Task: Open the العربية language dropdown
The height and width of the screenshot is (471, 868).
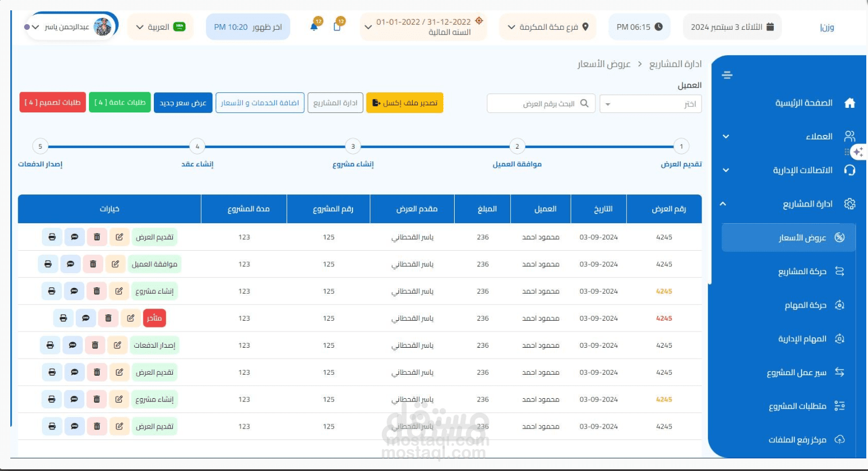Action: (160, 27)
